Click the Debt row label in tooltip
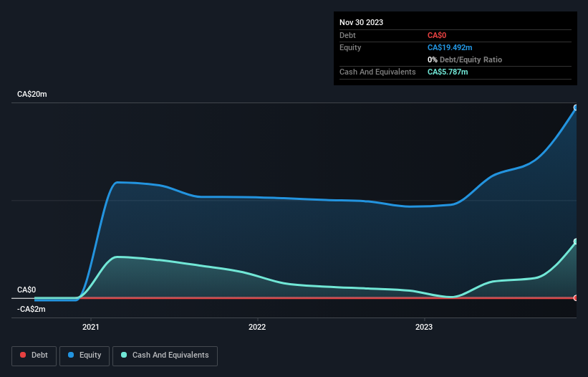The width and height of the screenshot is (588, 377). pyautogui.click(x=347, y=35)
